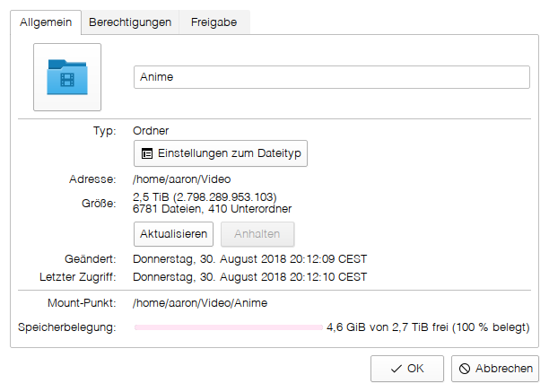
Task: Click the Letzter Zugriff date value
Action: 249,277
